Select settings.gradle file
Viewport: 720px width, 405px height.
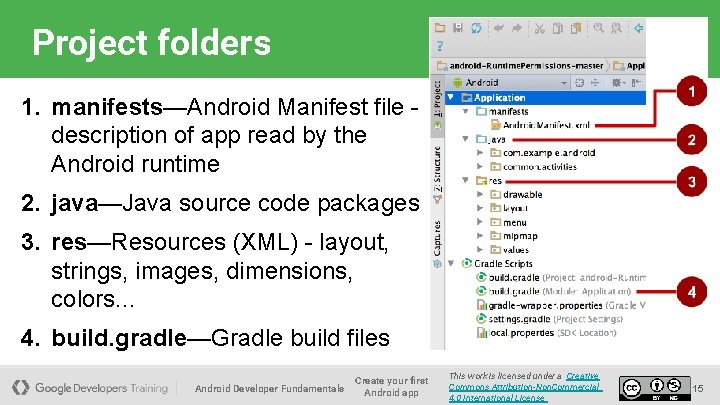[x=550, y=319]
